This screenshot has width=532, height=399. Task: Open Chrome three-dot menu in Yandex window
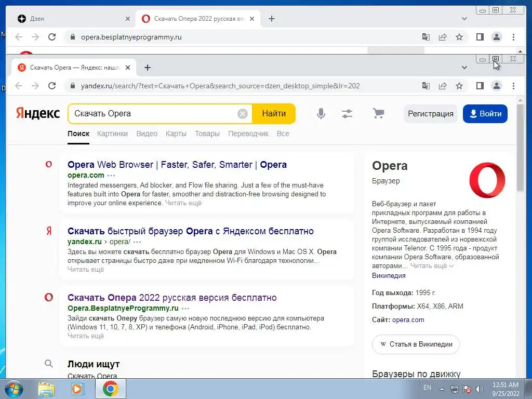pos(513,86)
